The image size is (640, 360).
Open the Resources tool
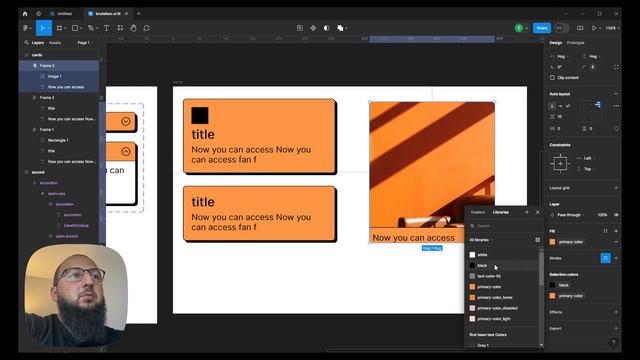pyautogui.click(x=120, y=28)
